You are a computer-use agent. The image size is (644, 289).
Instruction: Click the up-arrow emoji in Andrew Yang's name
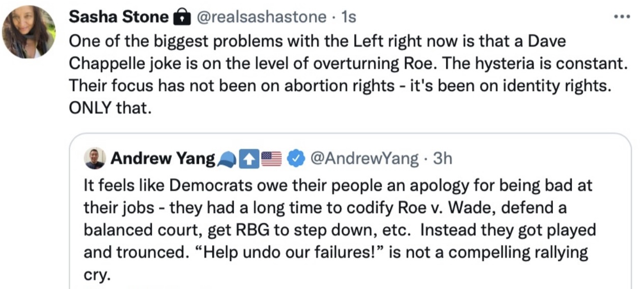click(249, 159)
